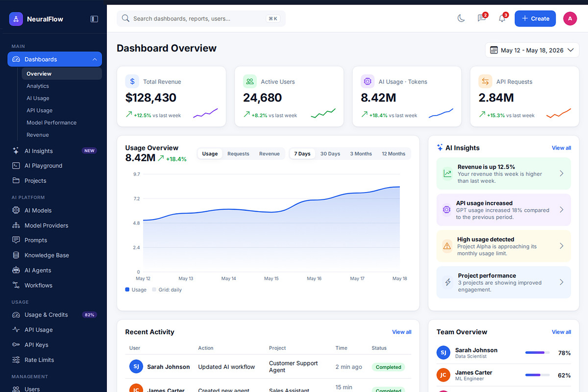Click the API Requests arrows icon
The width and height of the screenshot is (588, 392).
pyautogui.click(x=485, y=81)
